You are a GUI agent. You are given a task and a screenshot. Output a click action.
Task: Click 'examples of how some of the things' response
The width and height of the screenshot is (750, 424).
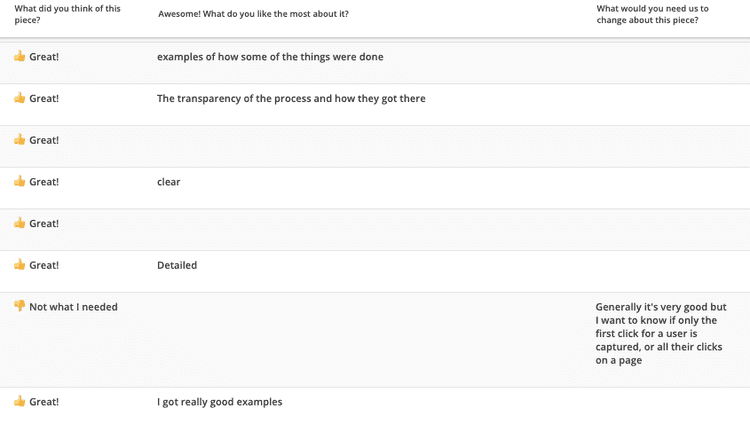(270, 57)
